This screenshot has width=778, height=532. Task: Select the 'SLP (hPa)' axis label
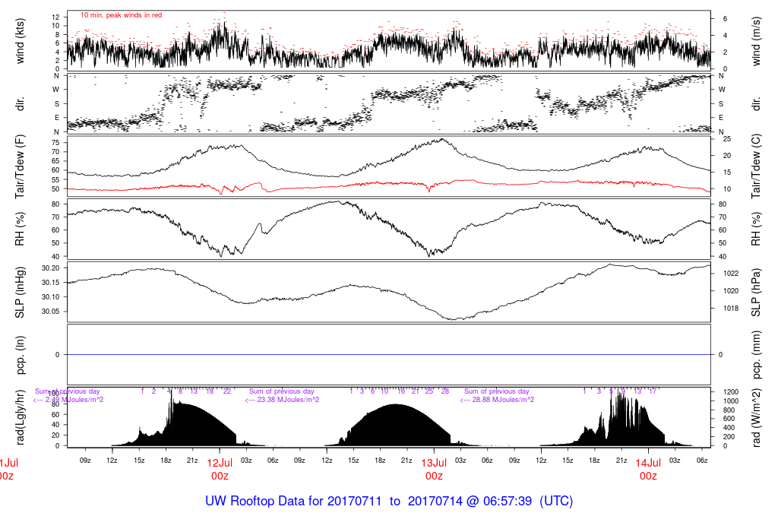(755, 292)
